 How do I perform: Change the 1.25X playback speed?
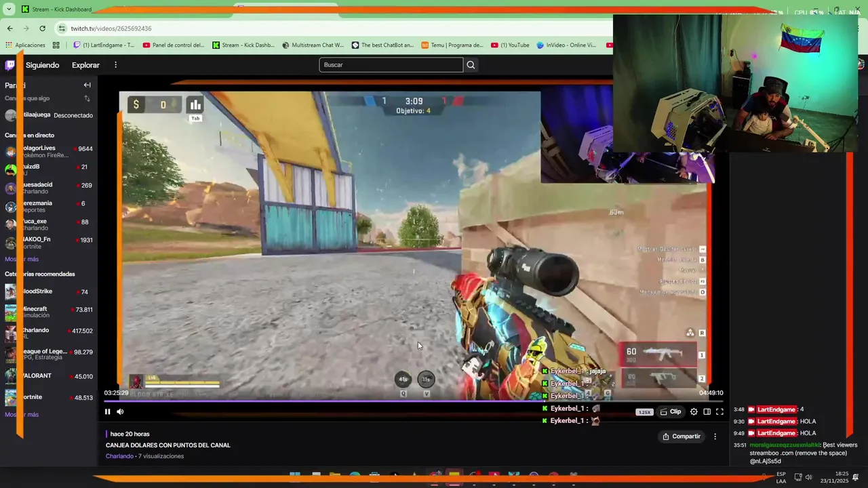click(x=644, y=412)
